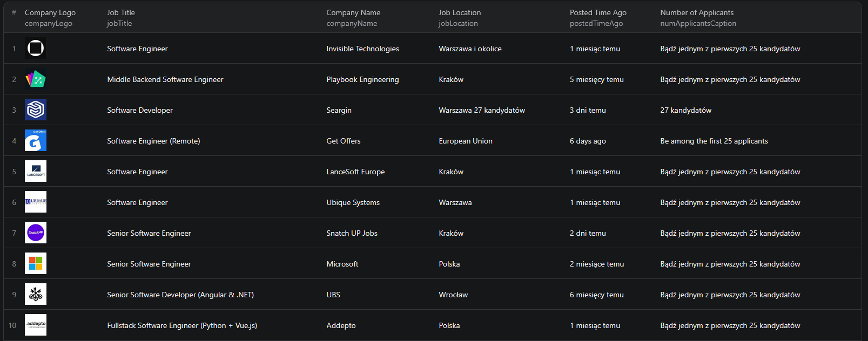The height and width of the screenshot is (341, 868).
Task: Select the Software Engineer (Remote) title cell
Action: click(x=153, y=141)
